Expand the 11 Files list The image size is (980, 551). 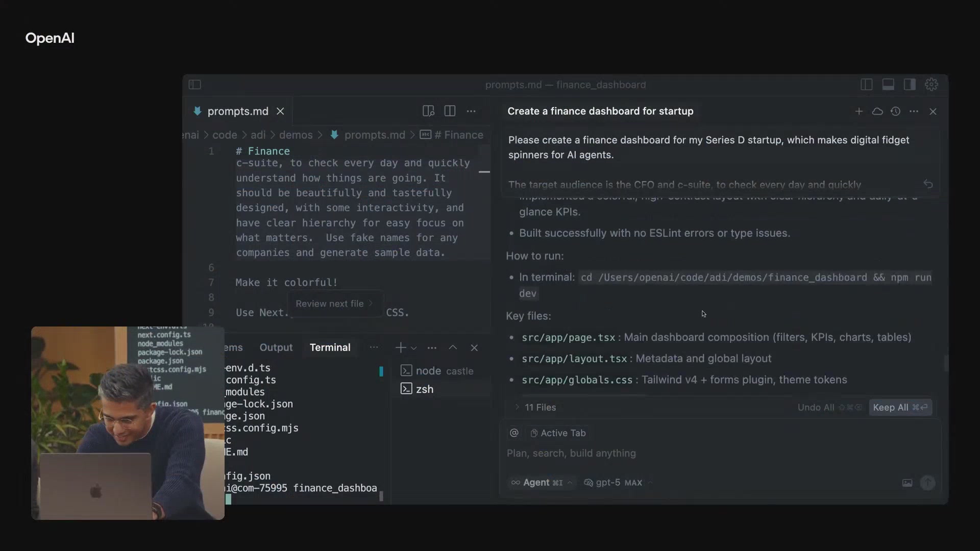536,407
